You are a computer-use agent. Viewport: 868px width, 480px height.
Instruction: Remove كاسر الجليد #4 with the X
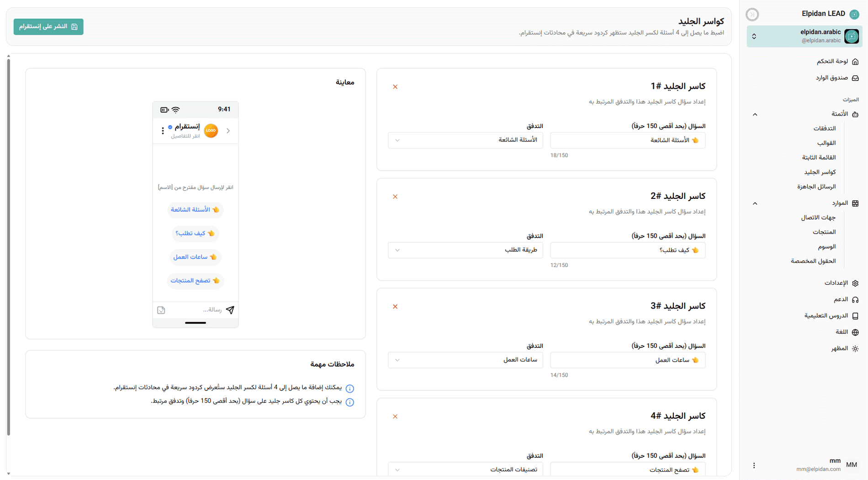[395, 416]
